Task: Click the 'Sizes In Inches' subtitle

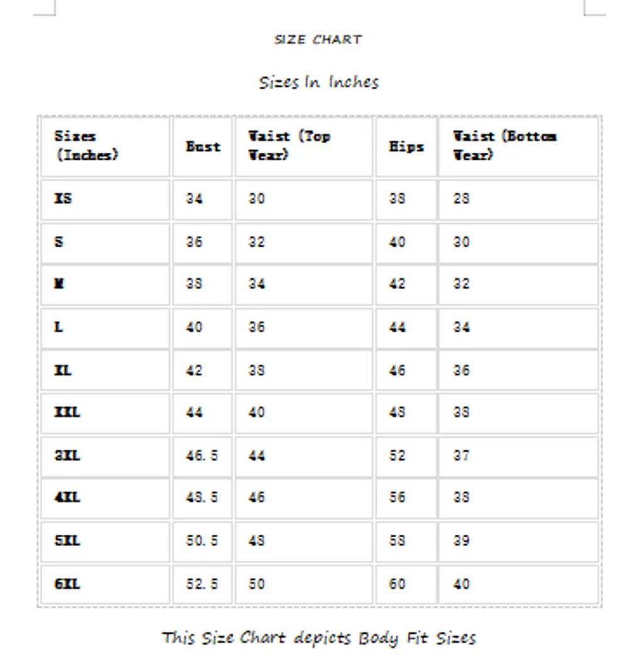Action: click(319, 82)
